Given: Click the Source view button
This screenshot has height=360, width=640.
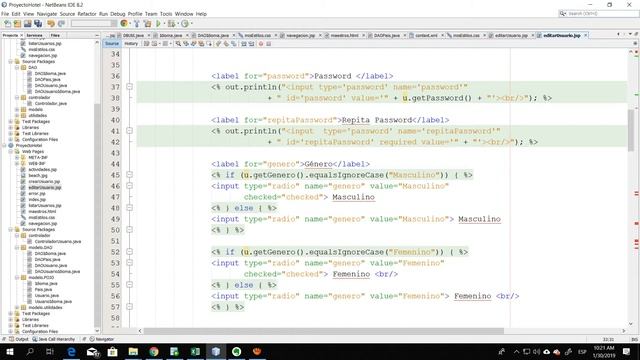Looking at the screenshot, I should pyautogui.click(x=111, y=44).
